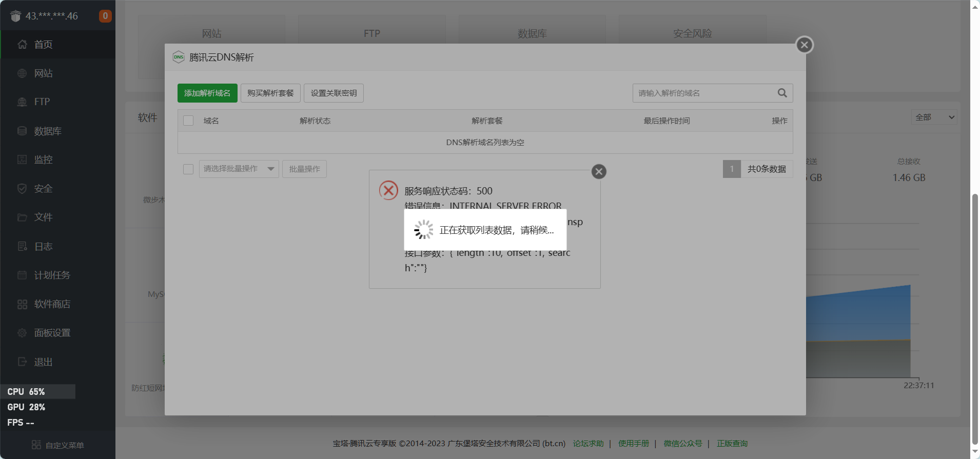
Task: Open the 请选择批量操作 dropdown
Action: 239,169
